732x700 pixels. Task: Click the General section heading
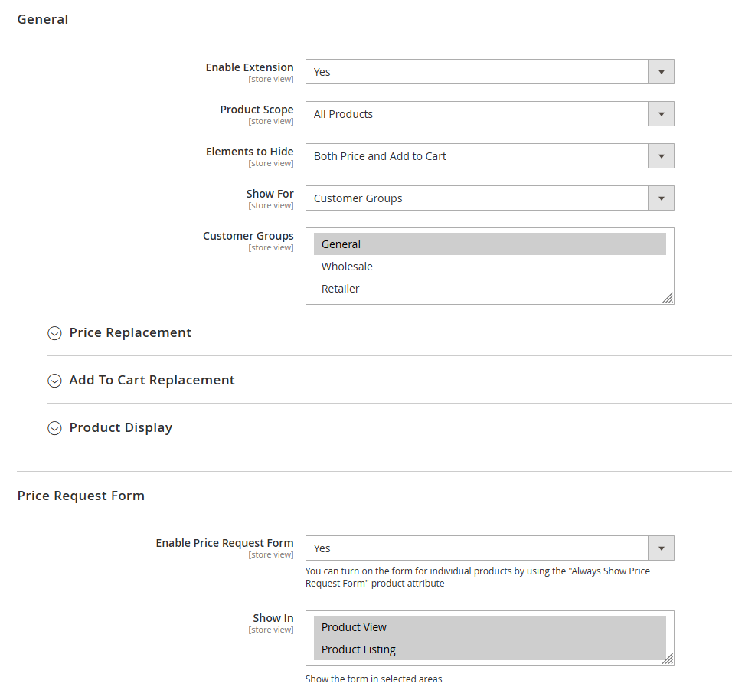pyautogui.click(x=42, y=18)
